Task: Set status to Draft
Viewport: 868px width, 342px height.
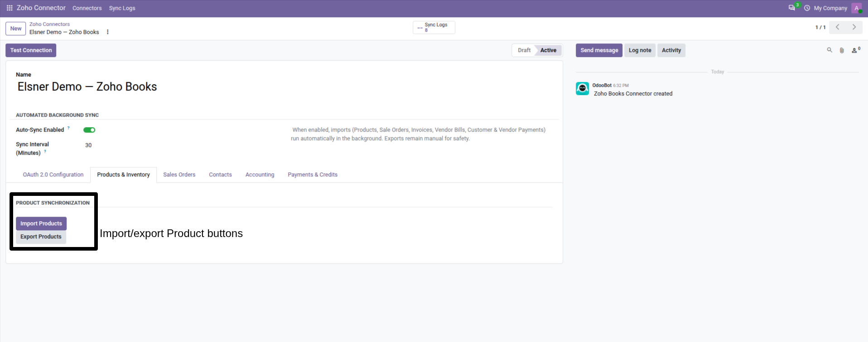Action: click(x=524, y=50)
